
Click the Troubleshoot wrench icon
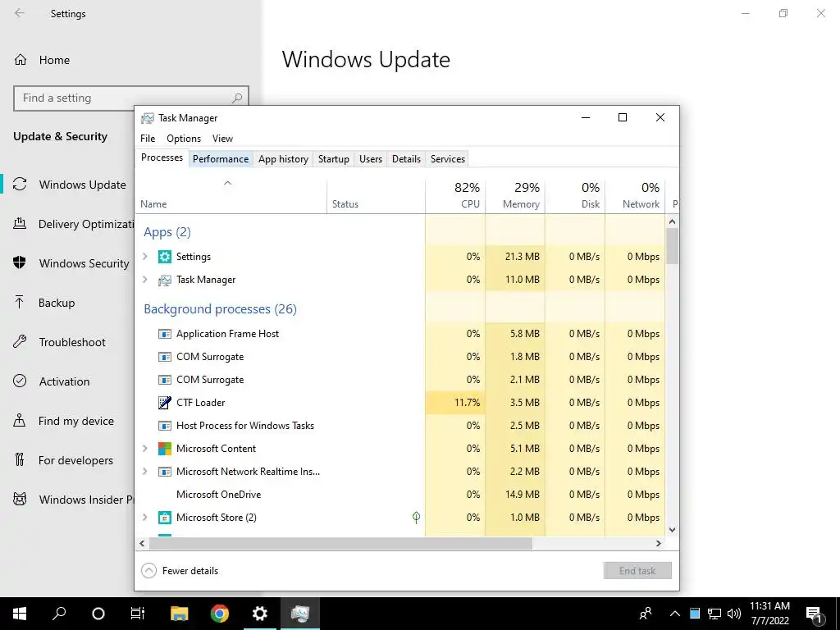(x=20, y=341)
